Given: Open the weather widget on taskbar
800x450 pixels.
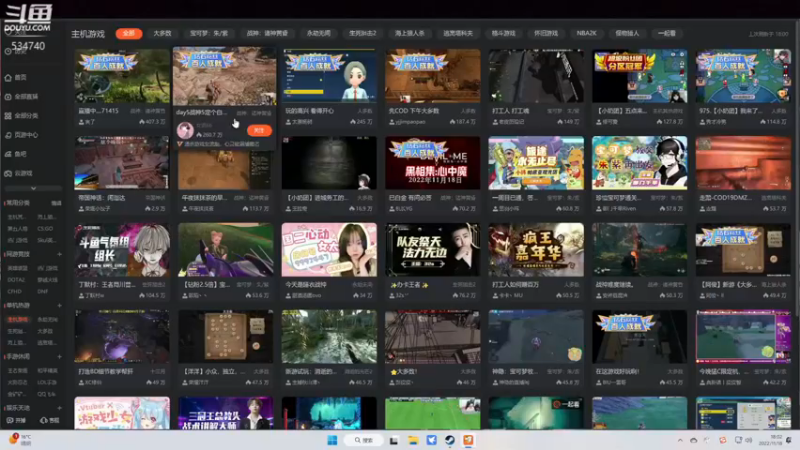Looking at the screenshot, I should (20, 440).
